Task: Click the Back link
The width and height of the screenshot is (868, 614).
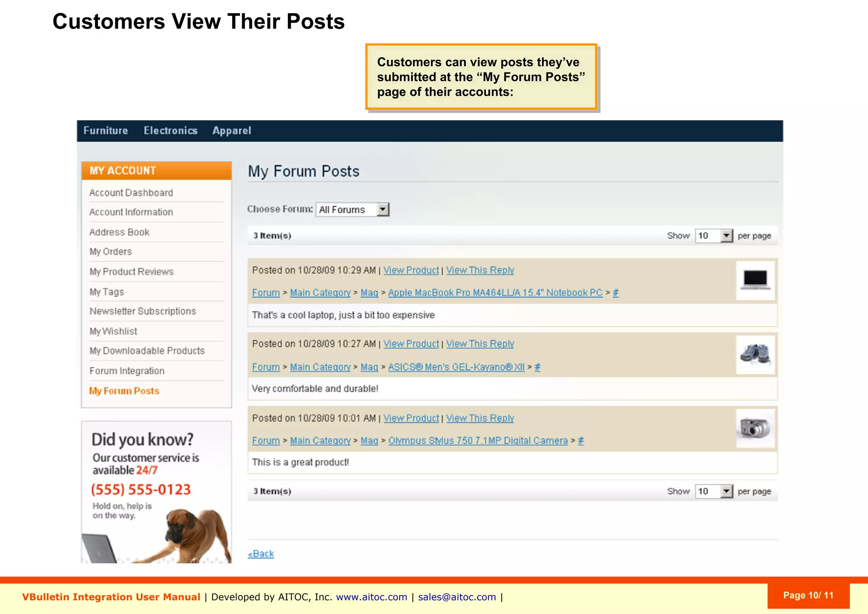Action: tap(261, 554)
